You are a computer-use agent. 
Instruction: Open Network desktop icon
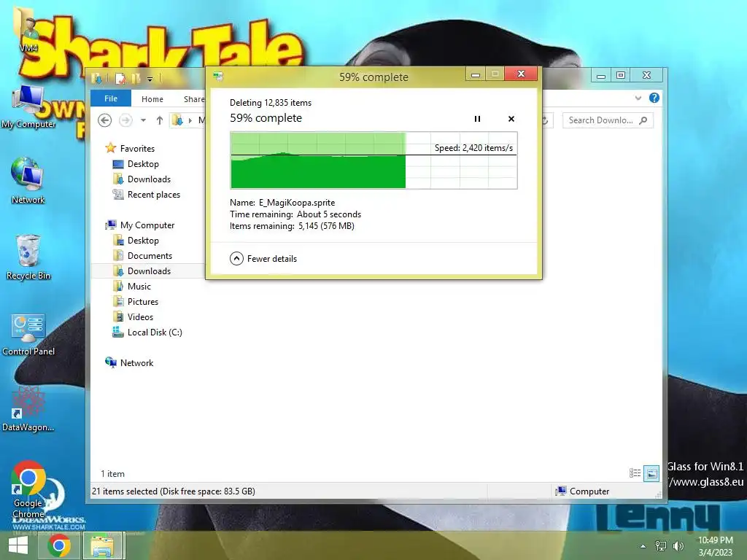[28, 181]
